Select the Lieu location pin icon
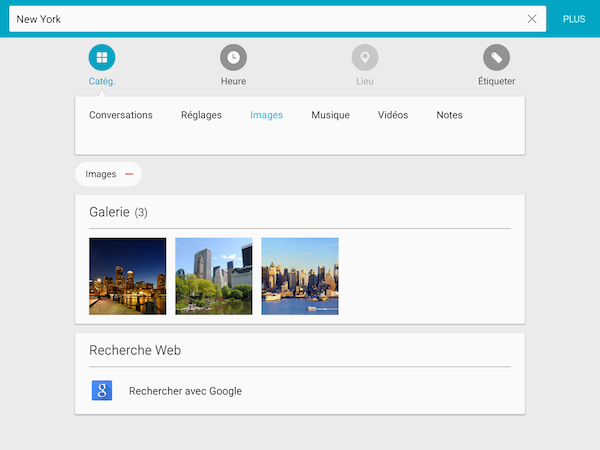The width and height of the screenshot is (600, 450). click(x=365, y=57)
